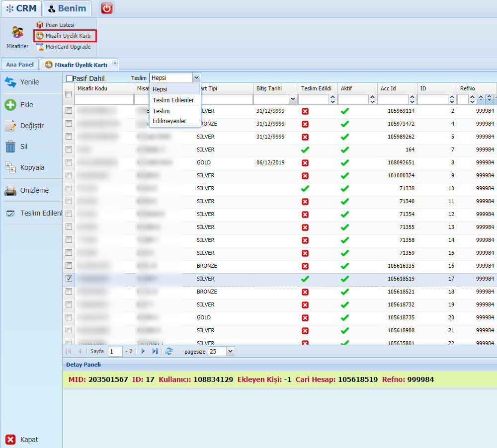Screen dimensions: 497x448
Task: Switch to the Ana Panel tab
Action: [20, 65]
